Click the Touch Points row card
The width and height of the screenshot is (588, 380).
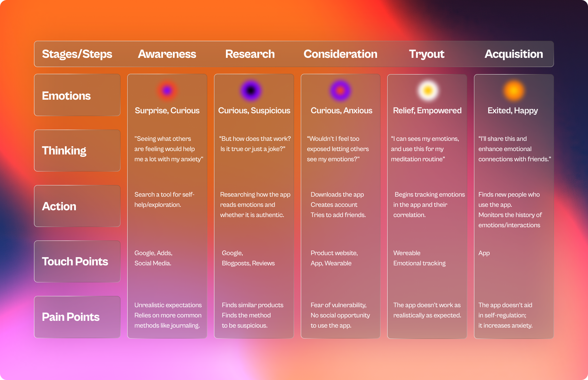(x=77, y=261)
